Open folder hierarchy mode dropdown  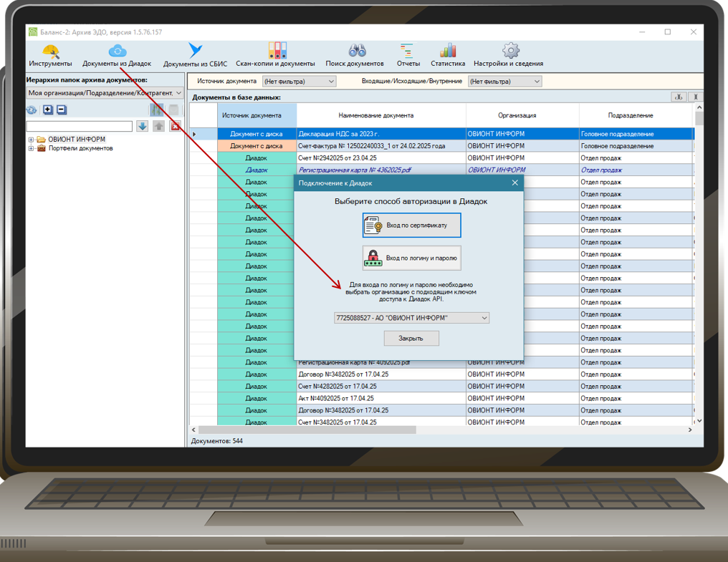pyautogui.click(x=105, y=93)
